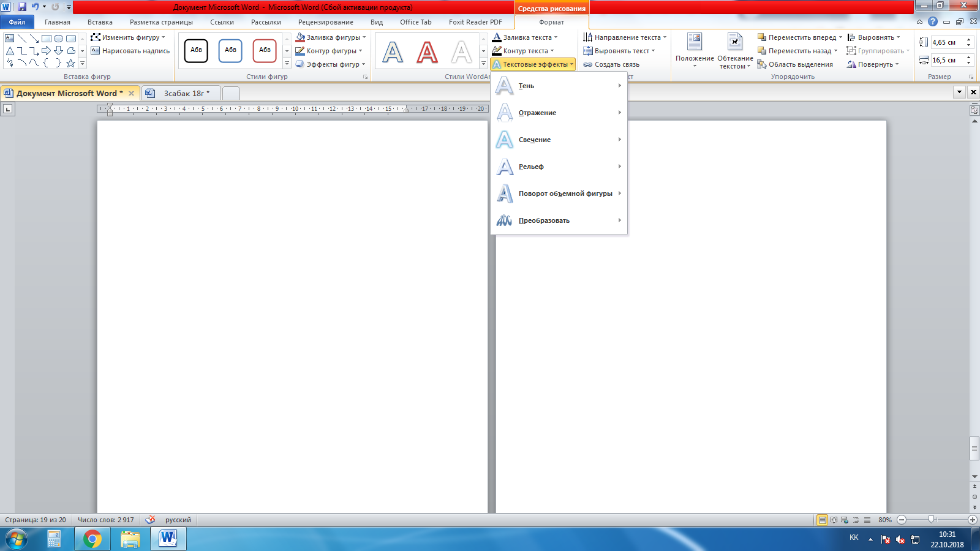
Task: Select the triangle shape in the shapes gallery
Action: point(10,51)
